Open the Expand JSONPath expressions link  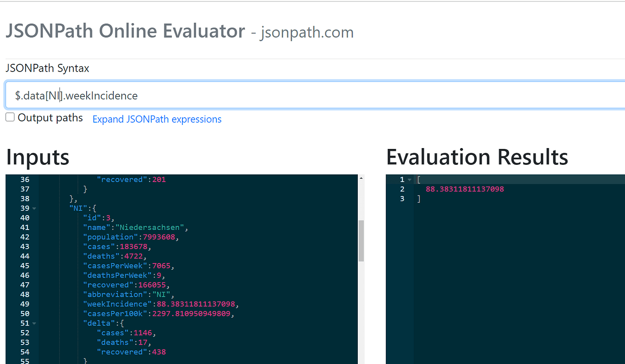coord(157,120)
